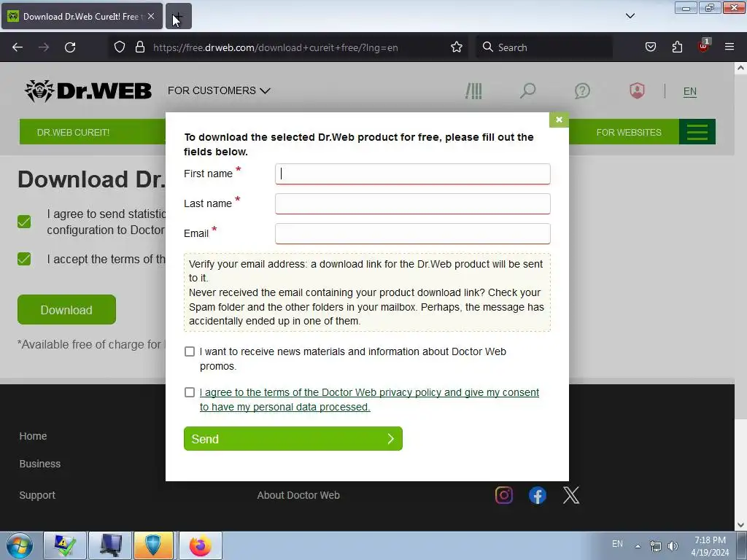Open the blue shield taskbar application

coord(153,545)
